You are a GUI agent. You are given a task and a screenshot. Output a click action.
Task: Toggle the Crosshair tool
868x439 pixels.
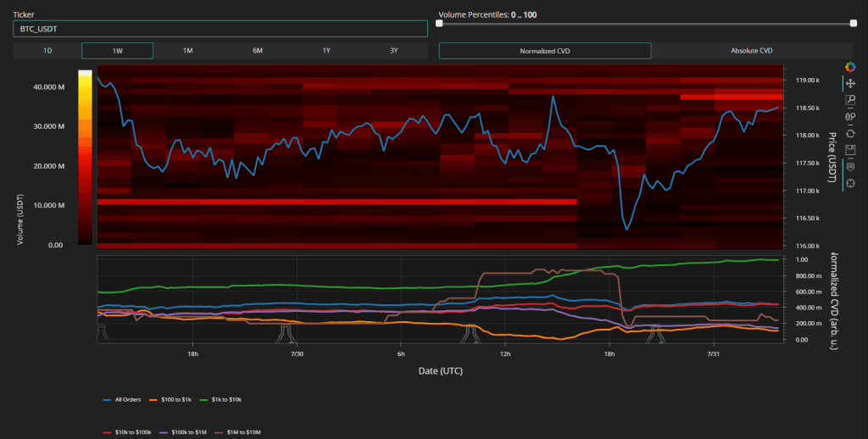pyautogui.click(x=850, y=183)
